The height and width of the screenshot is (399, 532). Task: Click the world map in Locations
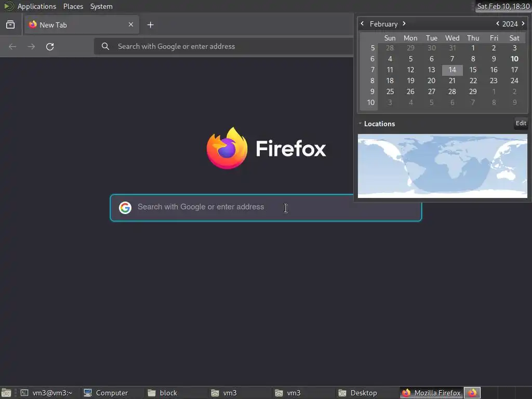[443, 166]
